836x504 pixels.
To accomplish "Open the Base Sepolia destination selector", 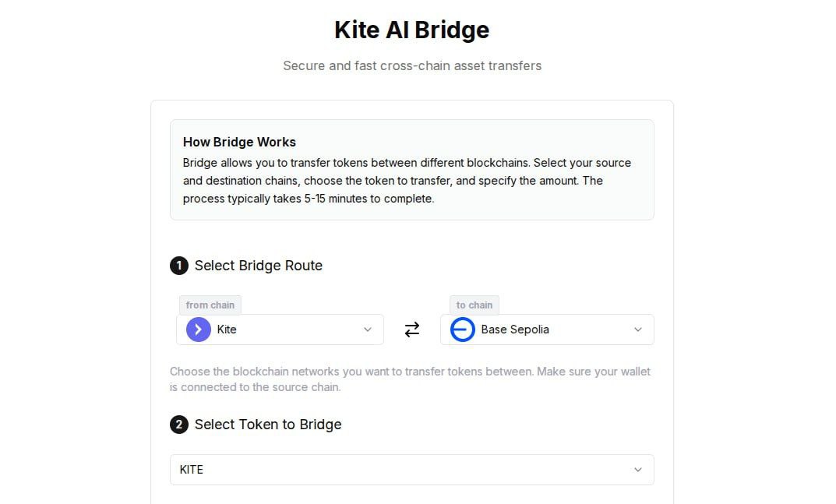I will [x=547, y=330].
